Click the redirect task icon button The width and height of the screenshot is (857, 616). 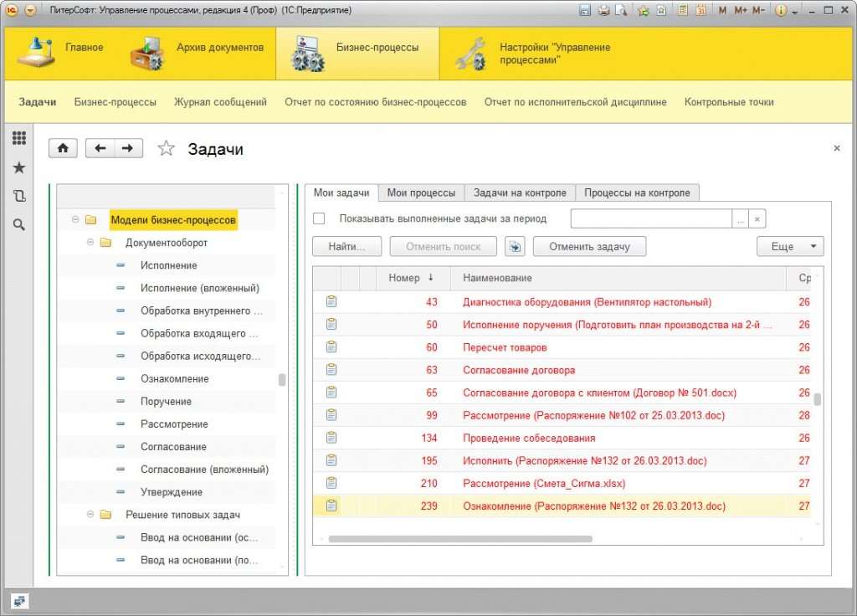pos(515,247)
